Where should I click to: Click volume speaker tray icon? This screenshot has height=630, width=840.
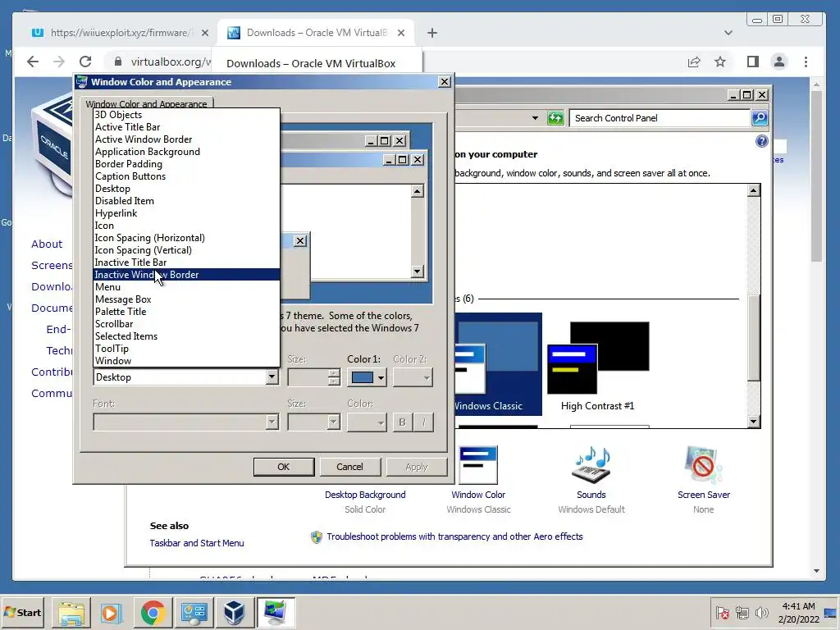(x=761, y=612)
